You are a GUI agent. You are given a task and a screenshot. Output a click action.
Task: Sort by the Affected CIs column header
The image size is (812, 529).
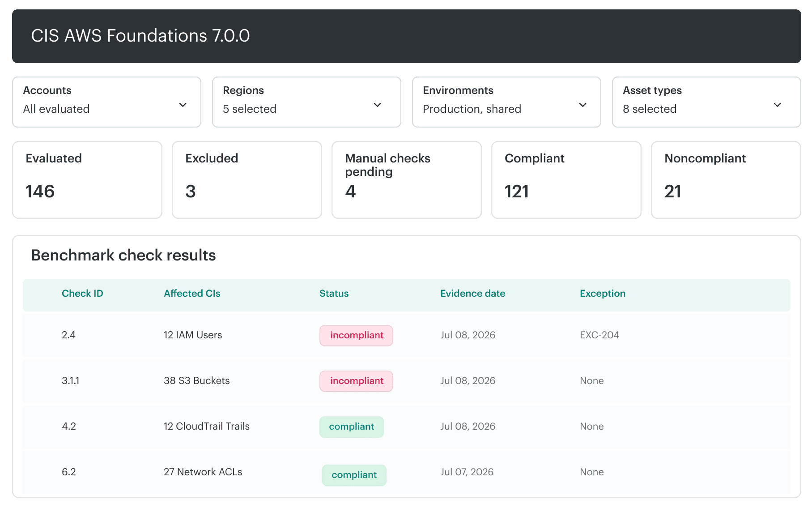click(192, 294)
